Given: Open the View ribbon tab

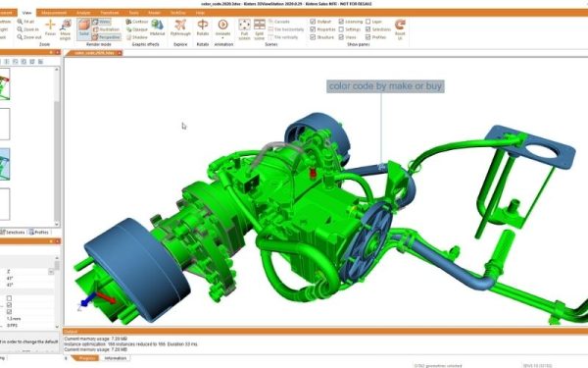Looking at the screenshot, I should click(x=27, y=13).
